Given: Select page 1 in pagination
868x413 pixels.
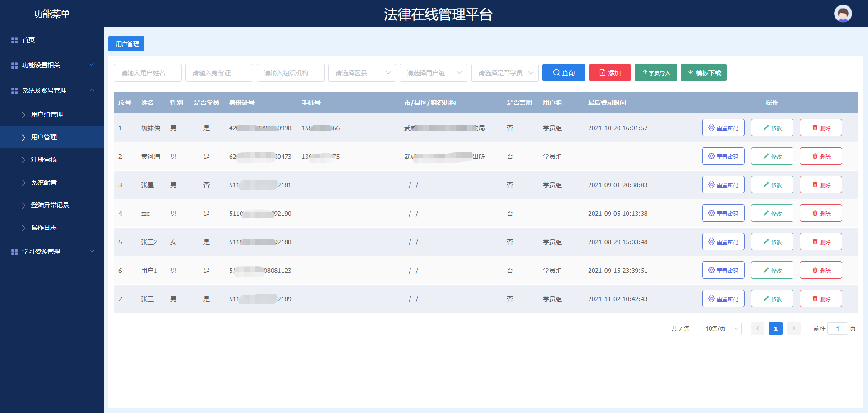Looking at the screenshot, I should tap(776, 328).
